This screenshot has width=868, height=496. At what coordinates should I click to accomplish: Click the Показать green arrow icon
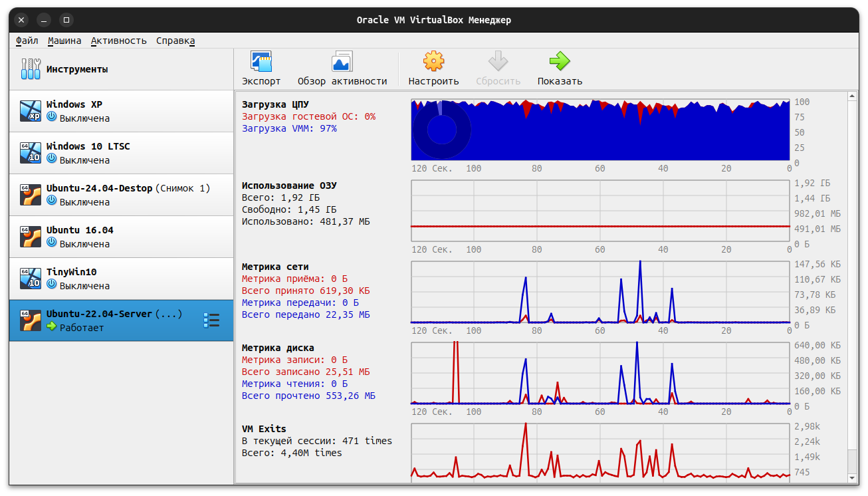point(560,61)
